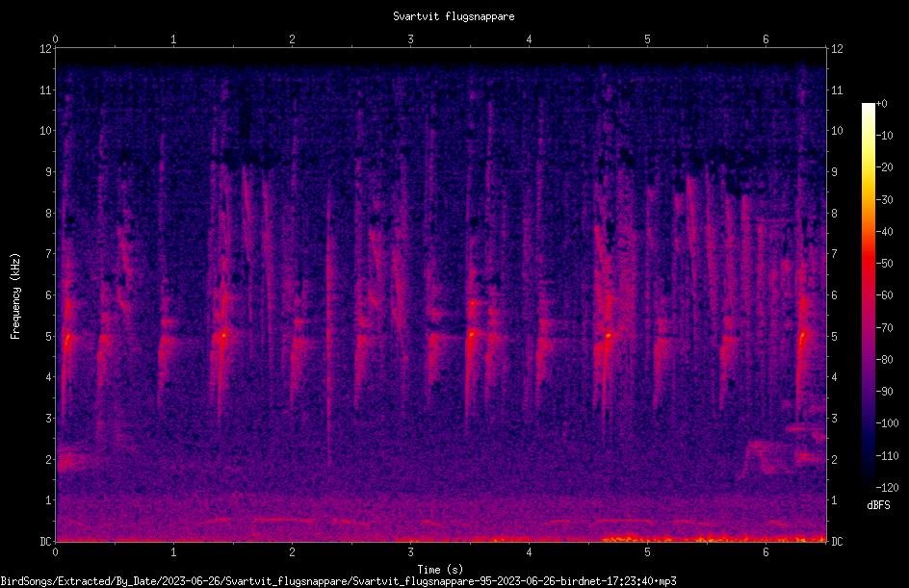
Task: Click the "-120" colorbar label
Action: (x=888, y=488)
